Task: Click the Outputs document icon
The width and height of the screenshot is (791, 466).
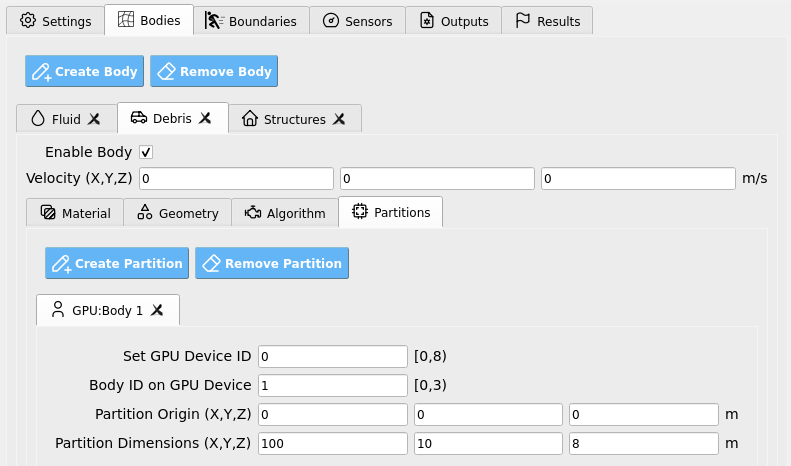Action: [427, 21]
